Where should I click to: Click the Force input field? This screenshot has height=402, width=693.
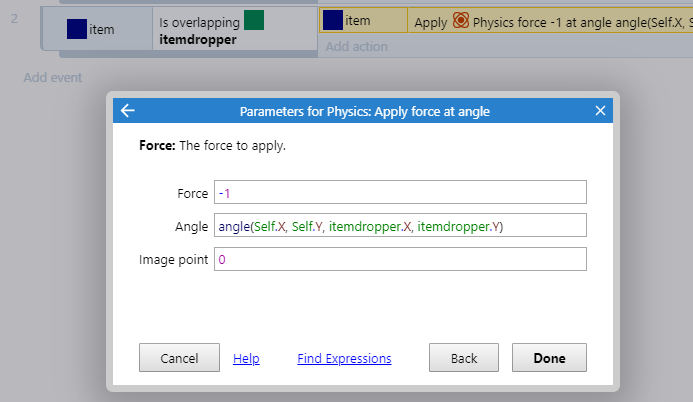click(x=400, y=192)
